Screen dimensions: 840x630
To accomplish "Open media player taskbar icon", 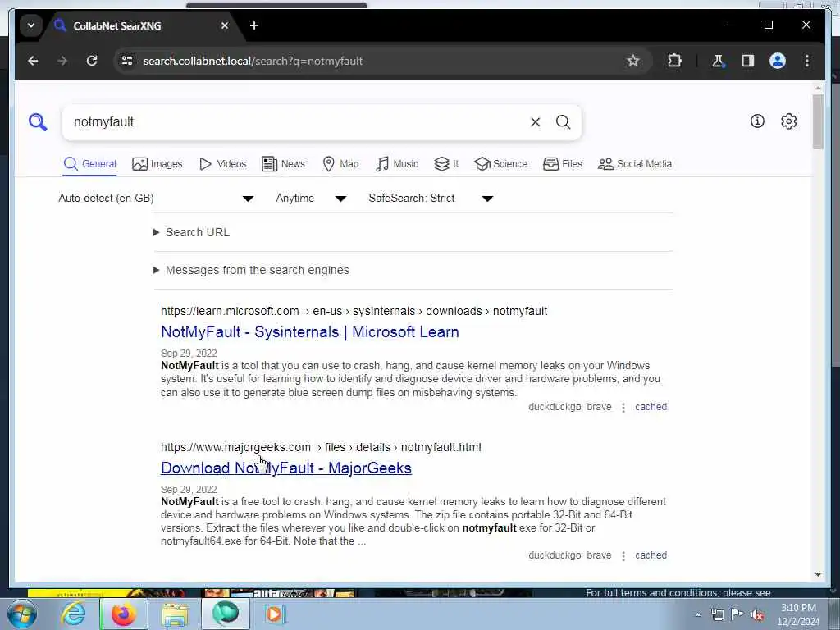I will tap(276, 614).
